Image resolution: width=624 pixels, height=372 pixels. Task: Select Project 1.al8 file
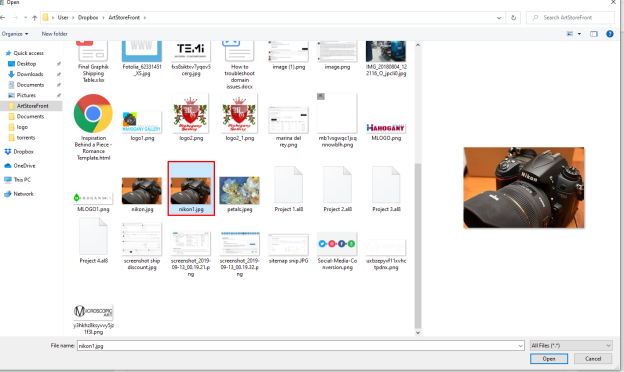coord(289,189)
